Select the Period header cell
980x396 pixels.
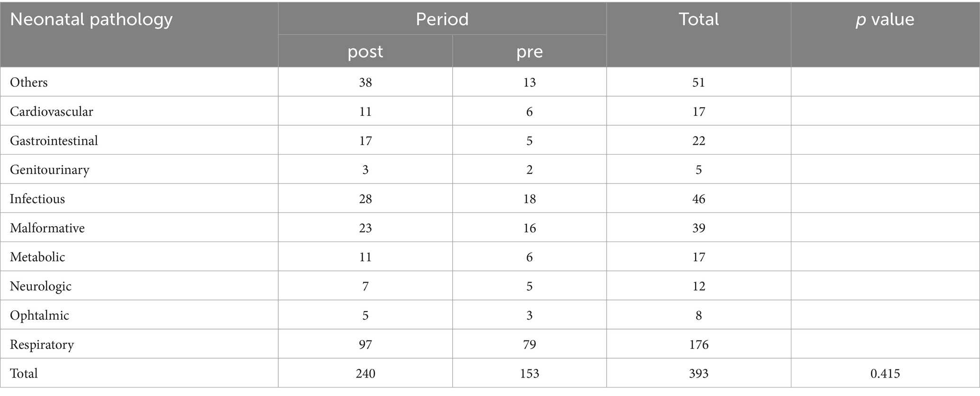click(x=442, y=19)
